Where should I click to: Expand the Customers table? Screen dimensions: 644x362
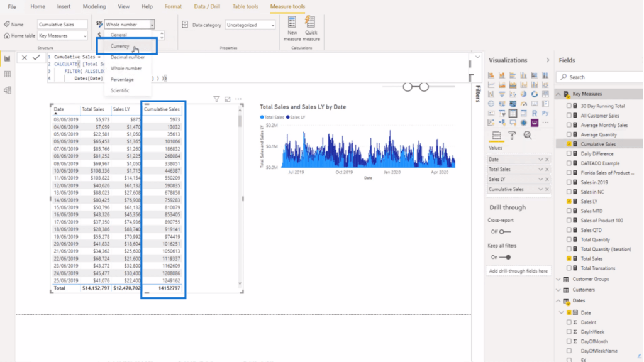pyautogui.click(x=558, y=290)
